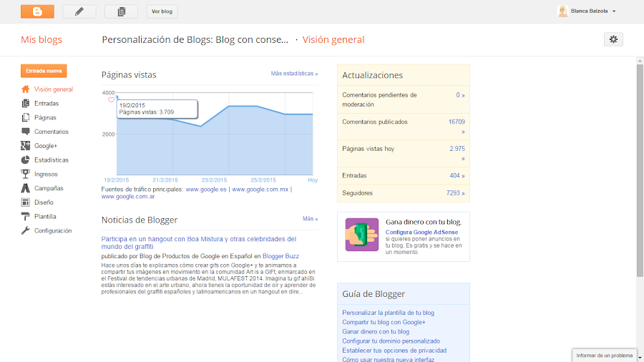This screenshot has height=362, width=644.
Task: Open Personalizar la plantilla de tu blog
Action: tap(388, 313)
